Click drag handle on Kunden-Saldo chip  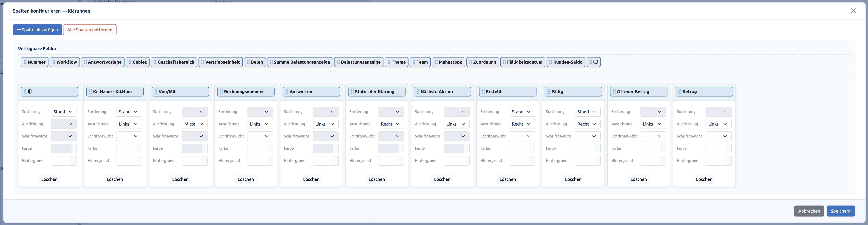551,62
